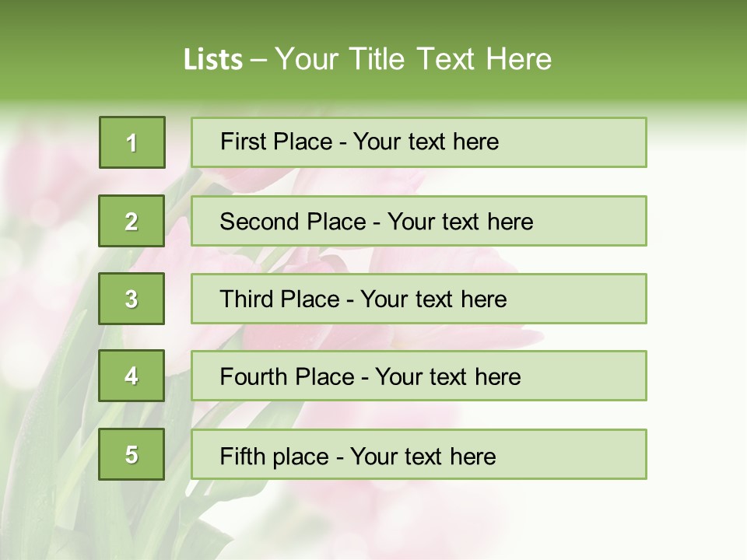The image size is (747, 560).
Task: Click the words "Fourth Place" in the list
Action: (285, 377)
